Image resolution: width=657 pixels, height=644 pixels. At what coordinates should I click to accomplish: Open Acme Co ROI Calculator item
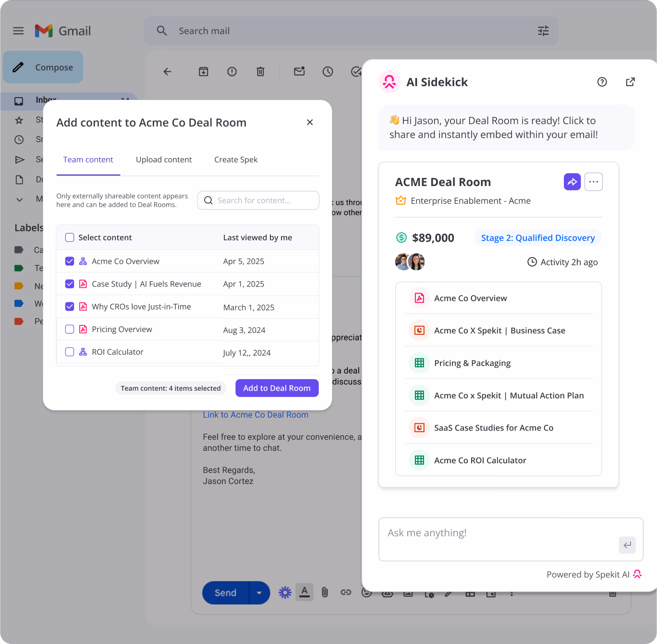point(499,460)
